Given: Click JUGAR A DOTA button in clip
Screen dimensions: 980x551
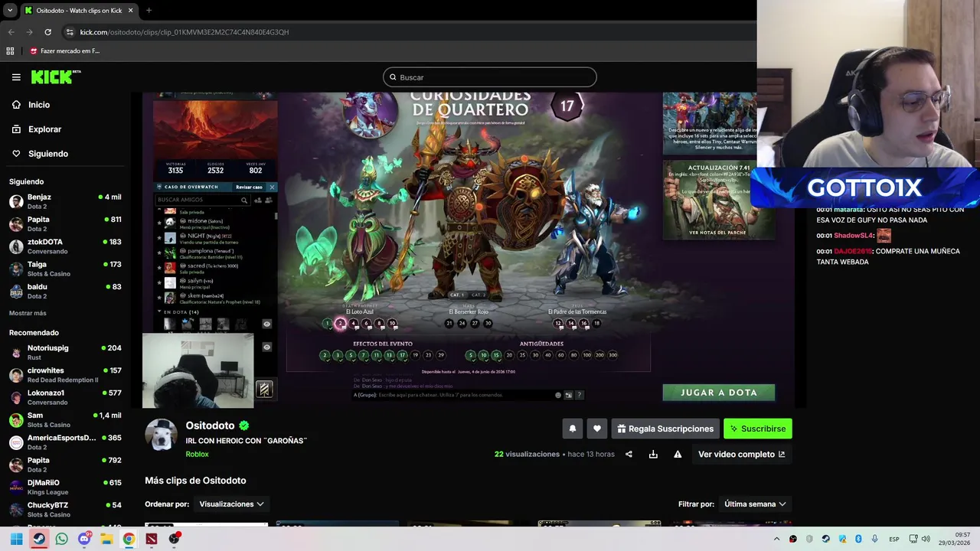Looking at the screenshot, I should click(719, 393).
